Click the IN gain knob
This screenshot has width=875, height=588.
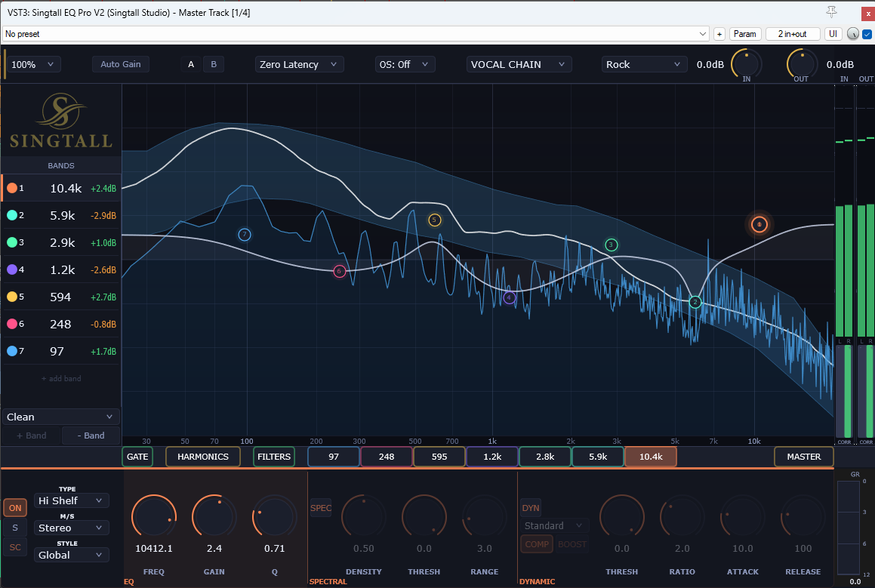pos(746,64)
